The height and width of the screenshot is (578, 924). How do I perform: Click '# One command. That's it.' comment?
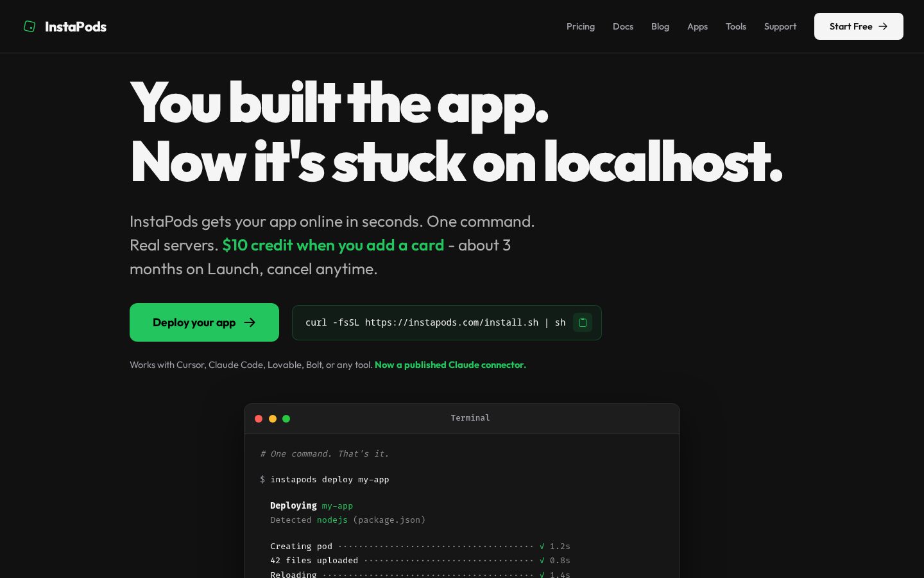[x=324, y=454]
